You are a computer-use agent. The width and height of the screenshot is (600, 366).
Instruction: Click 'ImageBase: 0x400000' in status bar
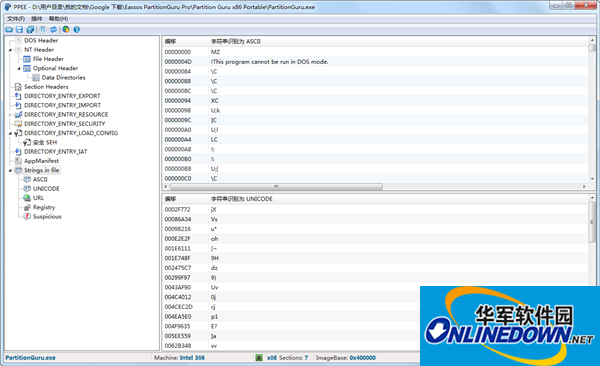click(x=346, y=358)
